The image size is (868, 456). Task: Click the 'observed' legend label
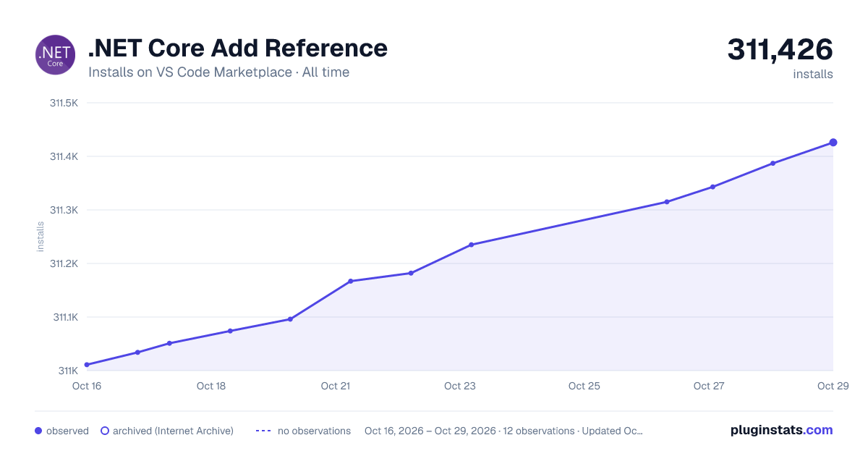pyautogui.click(x=67, y=431)
